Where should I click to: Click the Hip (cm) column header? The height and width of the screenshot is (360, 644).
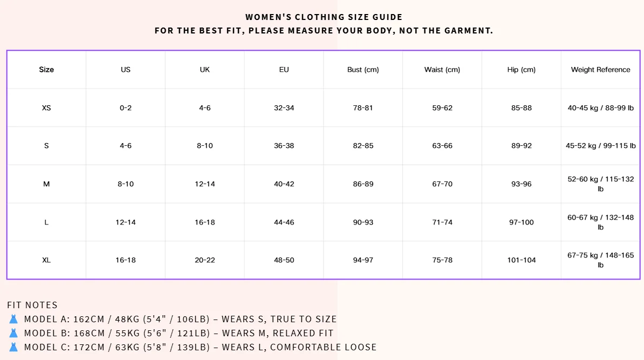point(522,70)
